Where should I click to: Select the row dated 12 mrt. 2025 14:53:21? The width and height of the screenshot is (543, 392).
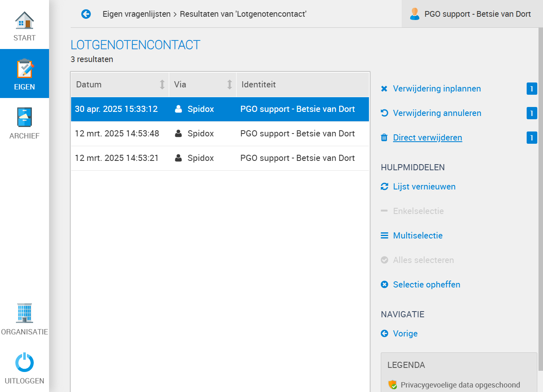click(220, 158)
